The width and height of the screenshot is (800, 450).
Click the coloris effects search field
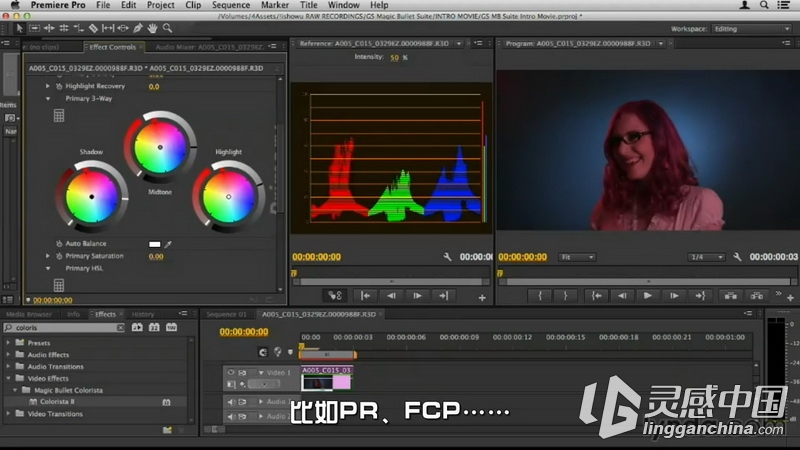[x=65, y=328]
